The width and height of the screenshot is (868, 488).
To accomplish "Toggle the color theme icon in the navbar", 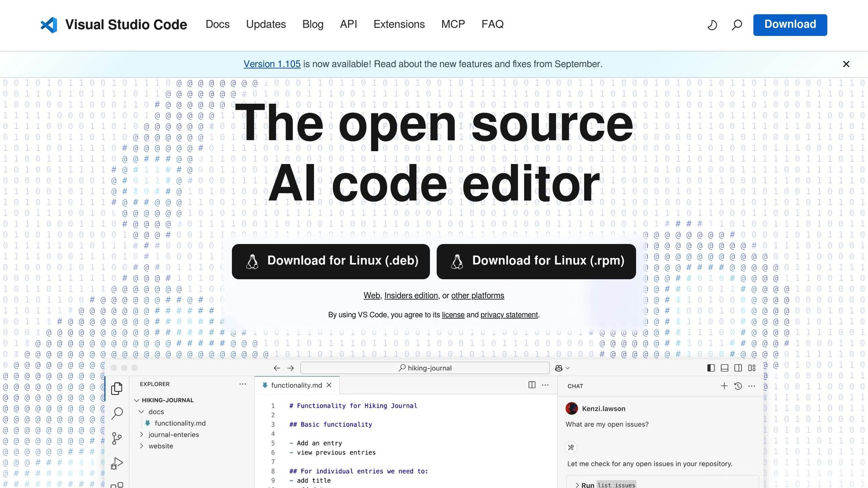I will (712, 25).
